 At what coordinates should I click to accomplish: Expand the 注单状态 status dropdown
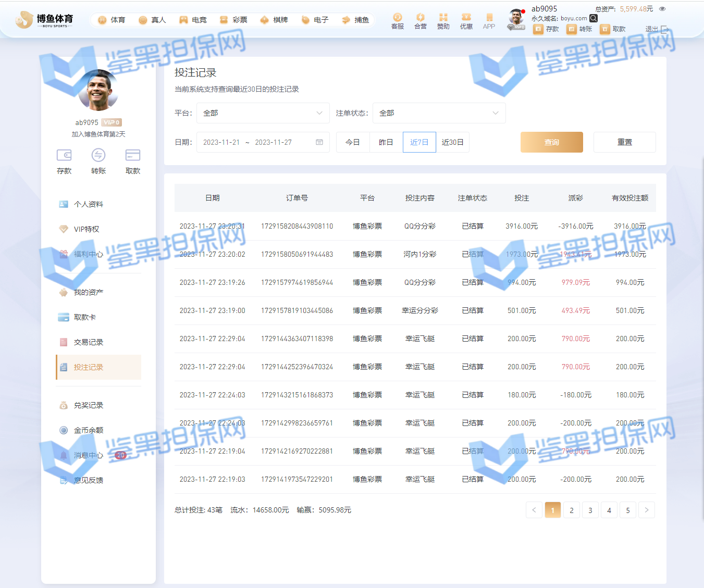pos(439,113)
